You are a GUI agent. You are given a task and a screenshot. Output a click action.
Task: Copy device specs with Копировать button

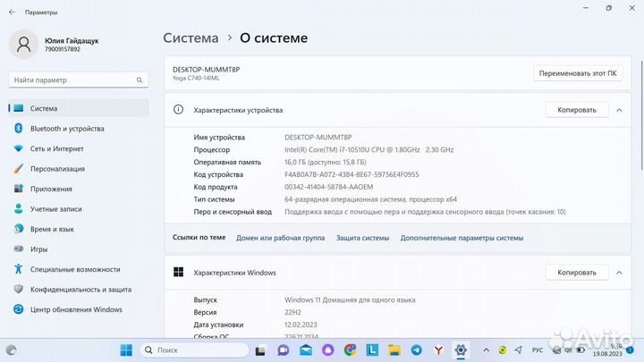click(577, 110)
